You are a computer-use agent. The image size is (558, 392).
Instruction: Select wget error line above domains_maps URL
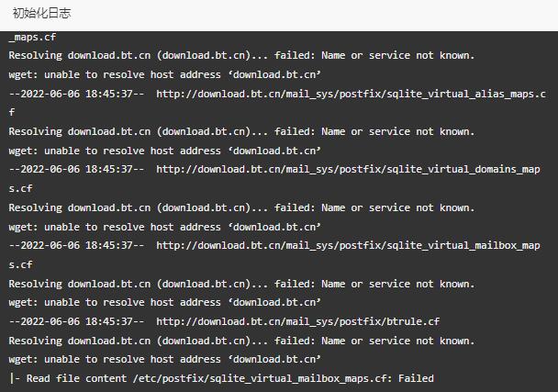165,151
